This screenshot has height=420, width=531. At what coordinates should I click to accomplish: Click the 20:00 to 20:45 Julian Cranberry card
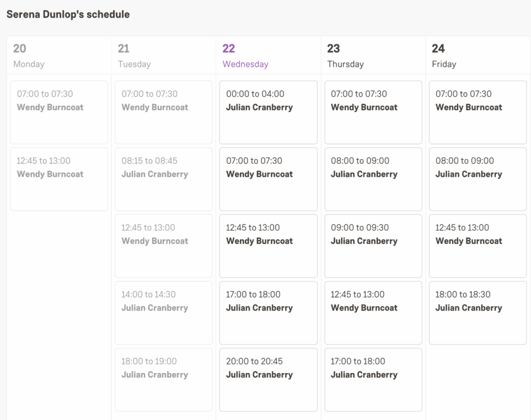tap(268, 380)
